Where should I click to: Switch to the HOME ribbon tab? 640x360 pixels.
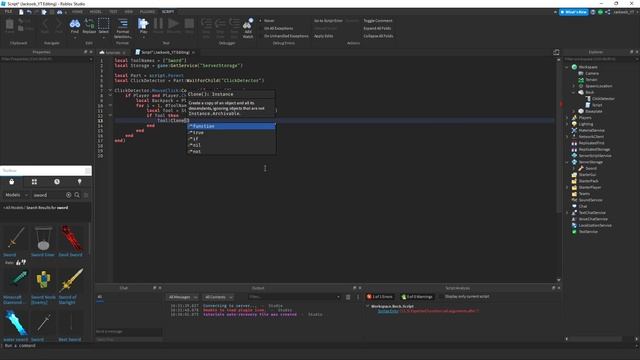[77, 12]
